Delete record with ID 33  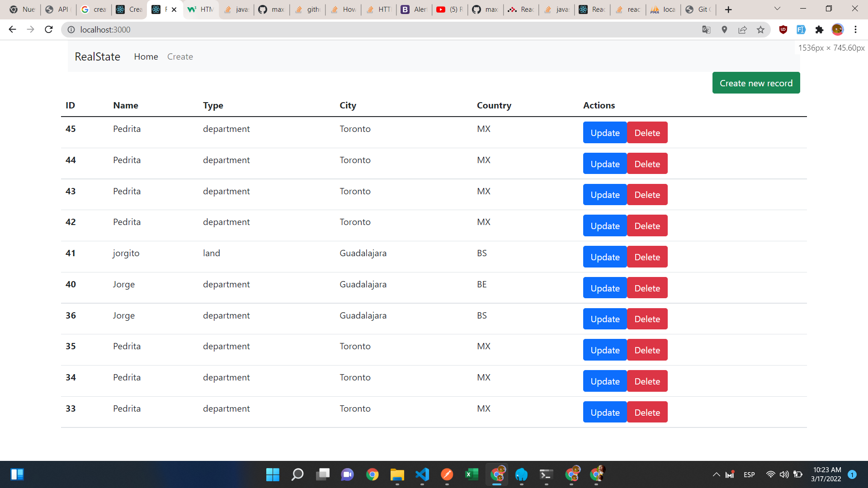click(x=647, y=412)
